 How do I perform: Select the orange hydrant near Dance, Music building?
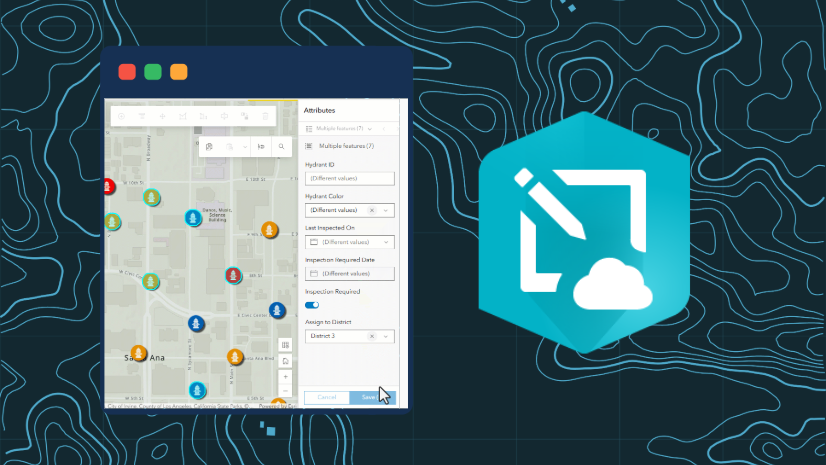pos(270,230)
